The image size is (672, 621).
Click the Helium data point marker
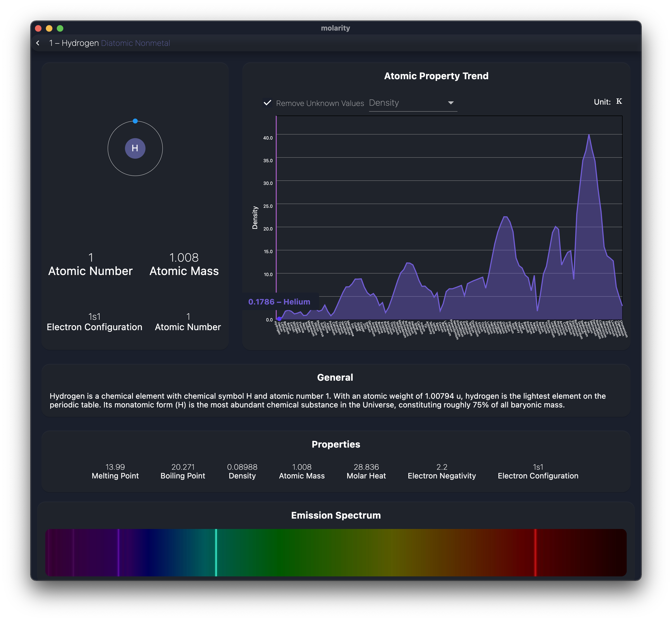pyautogui.click(x=279, y=319)
